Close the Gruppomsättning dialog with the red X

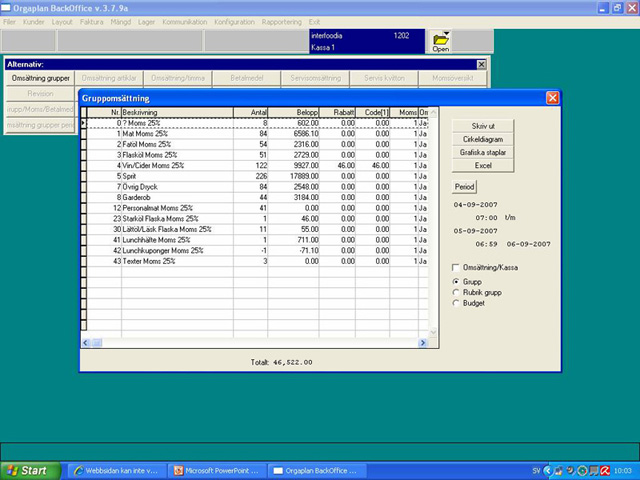552,98
